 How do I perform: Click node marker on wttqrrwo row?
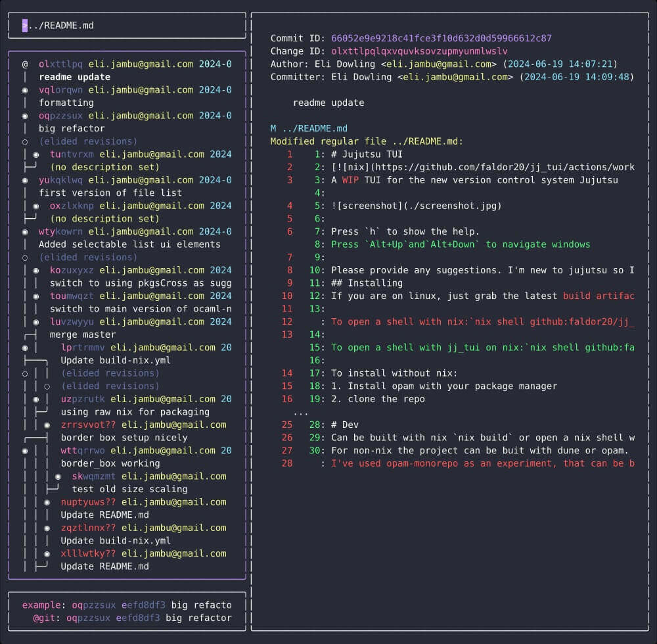pos(25,451)
